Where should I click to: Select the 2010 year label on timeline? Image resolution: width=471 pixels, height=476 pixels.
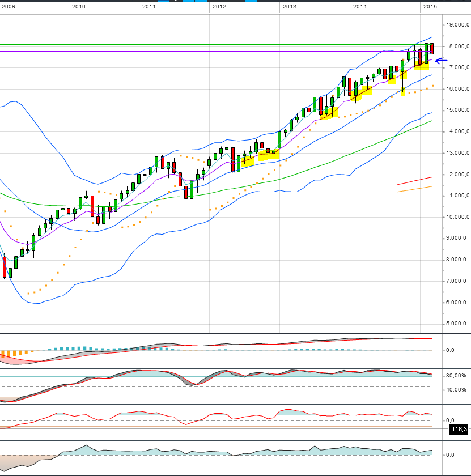pyautogui.click(x=79, y=7)
